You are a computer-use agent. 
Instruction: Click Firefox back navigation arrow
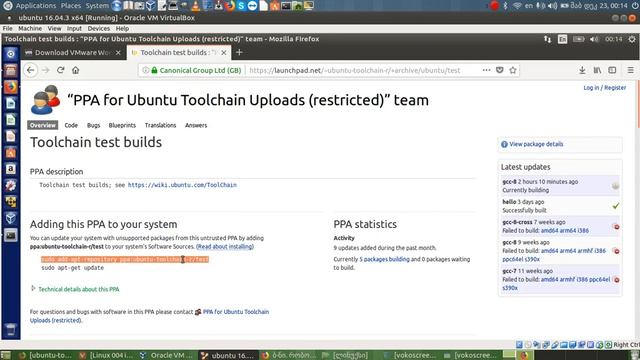[x=31, y=70]
